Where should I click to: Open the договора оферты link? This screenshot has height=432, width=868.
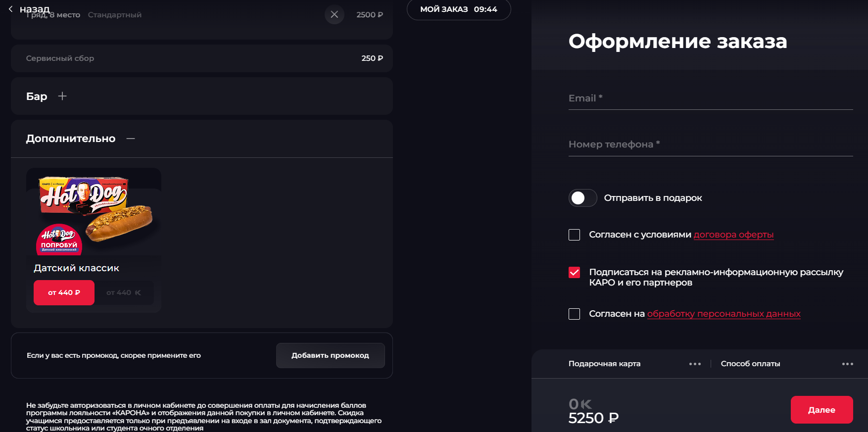point(733,235)
